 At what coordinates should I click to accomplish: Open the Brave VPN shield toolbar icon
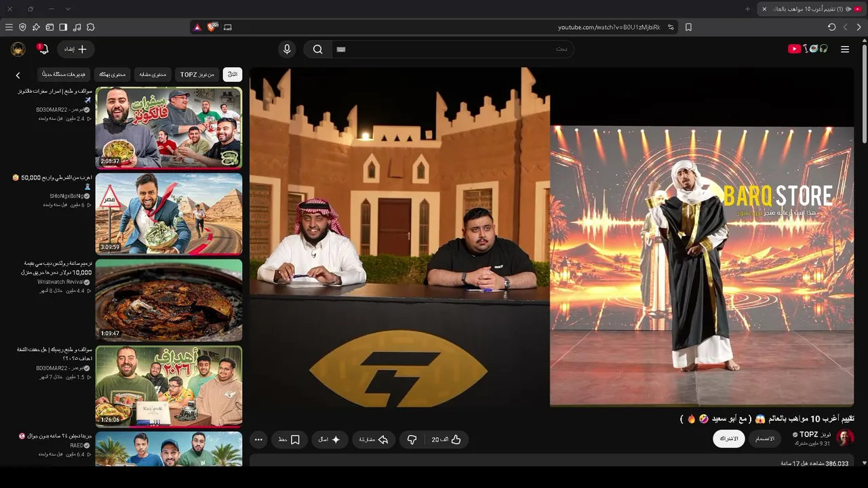(22, 27)
